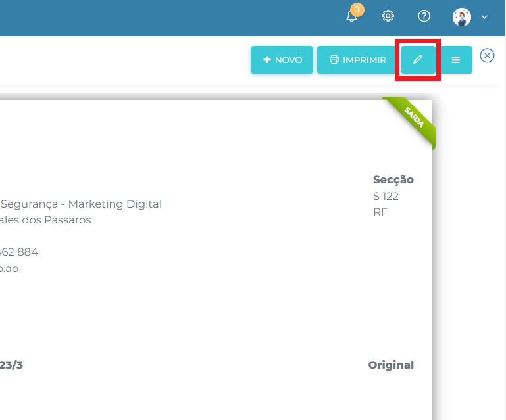Image resolution: width=506 pixels, height=420 pixels.
Task: Select the RF text under Secção
Action: (380, 212)
